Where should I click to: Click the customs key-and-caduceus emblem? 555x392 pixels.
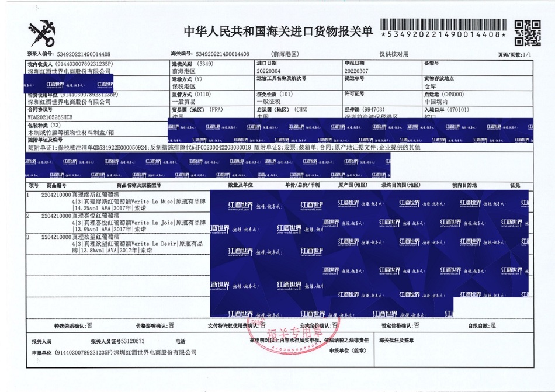[x=43, y=34]
